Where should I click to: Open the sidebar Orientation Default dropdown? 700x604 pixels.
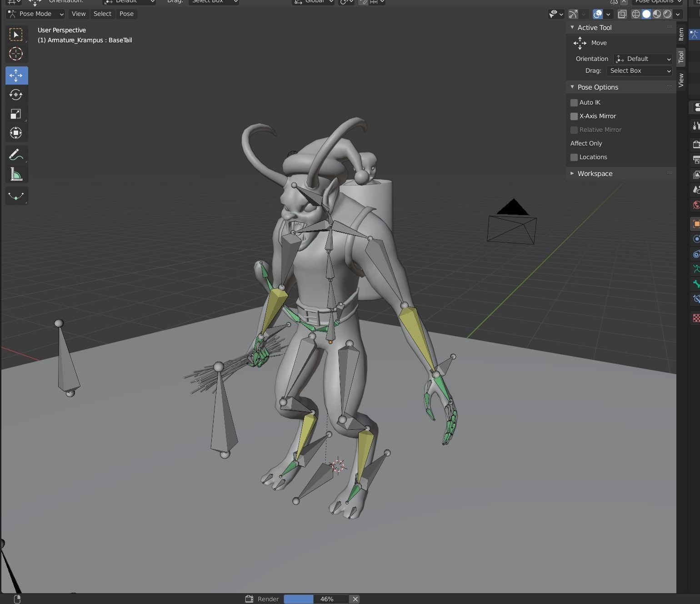point(643,59)
